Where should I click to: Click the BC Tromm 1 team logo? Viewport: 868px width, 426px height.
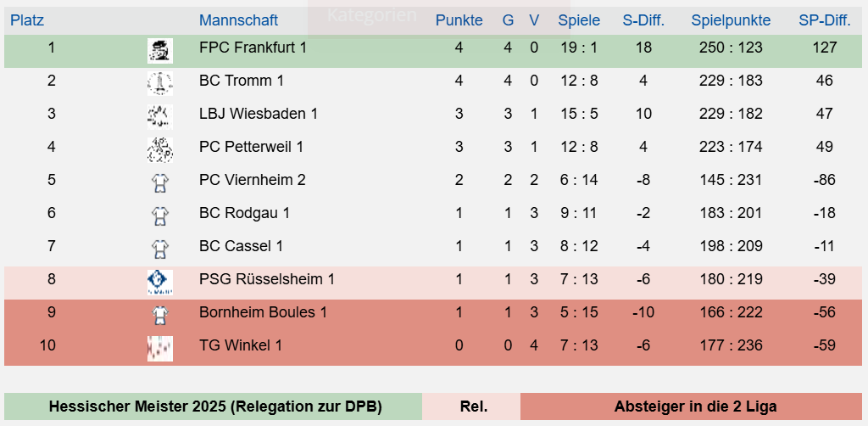pyautogui.click(x=160, y=84)
